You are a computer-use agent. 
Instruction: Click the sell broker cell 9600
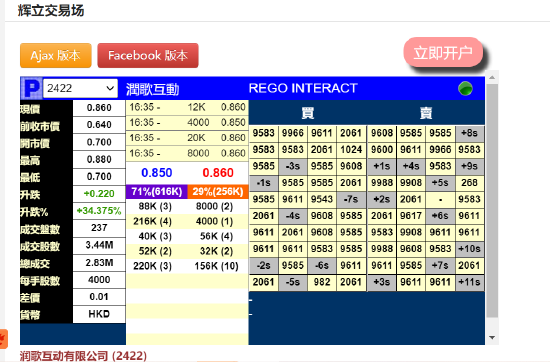click(382, 150)
